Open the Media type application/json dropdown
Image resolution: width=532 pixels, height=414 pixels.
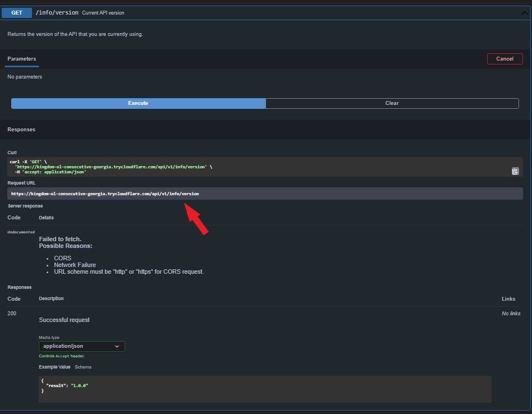82,346
